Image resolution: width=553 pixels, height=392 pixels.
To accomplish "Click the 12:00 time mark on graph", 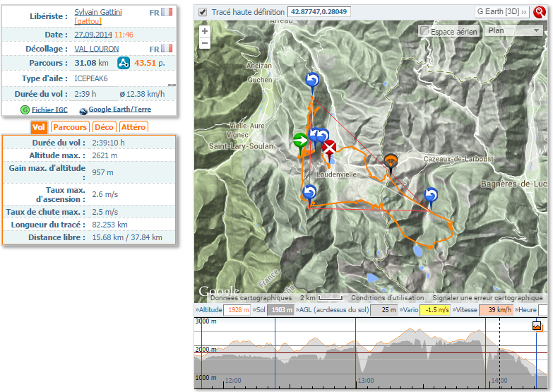I will [x=233, y=381].
